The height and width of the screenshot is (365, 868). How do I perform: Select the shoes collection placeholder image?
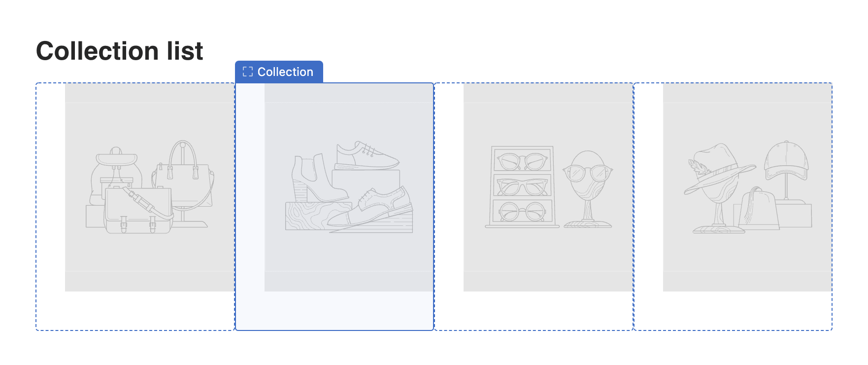coord(349,187)
